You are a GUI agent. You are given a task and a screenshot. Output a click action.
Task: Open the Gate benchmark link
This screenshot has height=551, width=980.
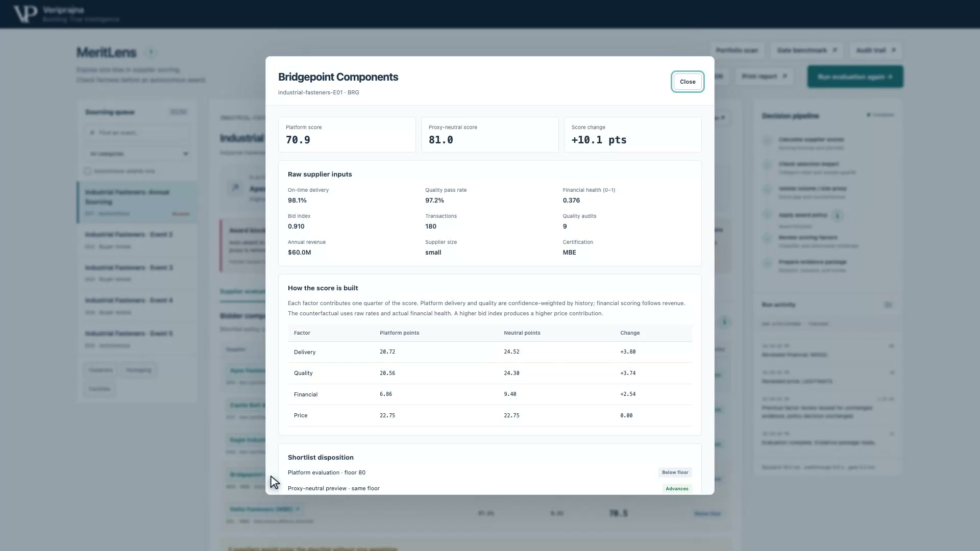[806, 50]
